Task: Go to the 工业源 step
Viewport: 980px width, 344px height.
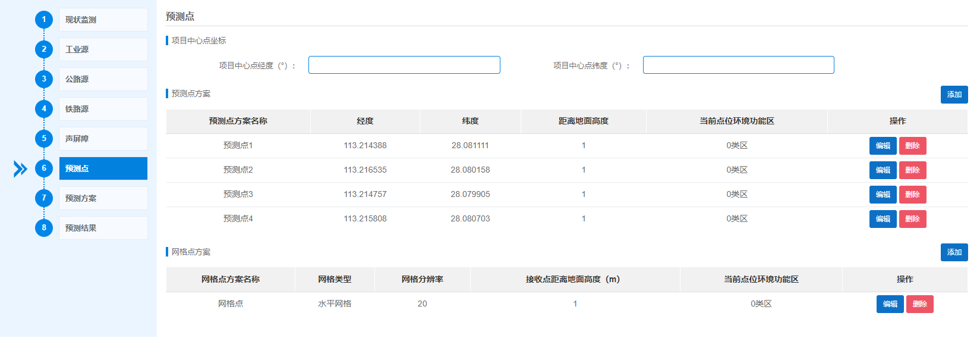Action: point(103,49)
